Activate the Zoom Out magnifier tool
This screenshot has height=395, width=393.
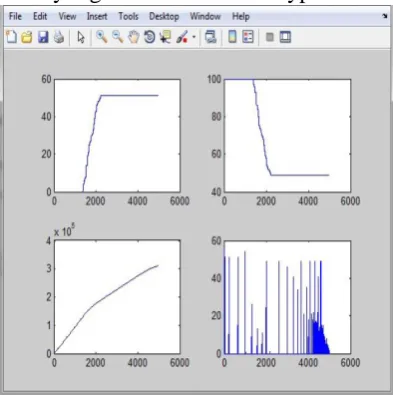click(x=118, y=37)
